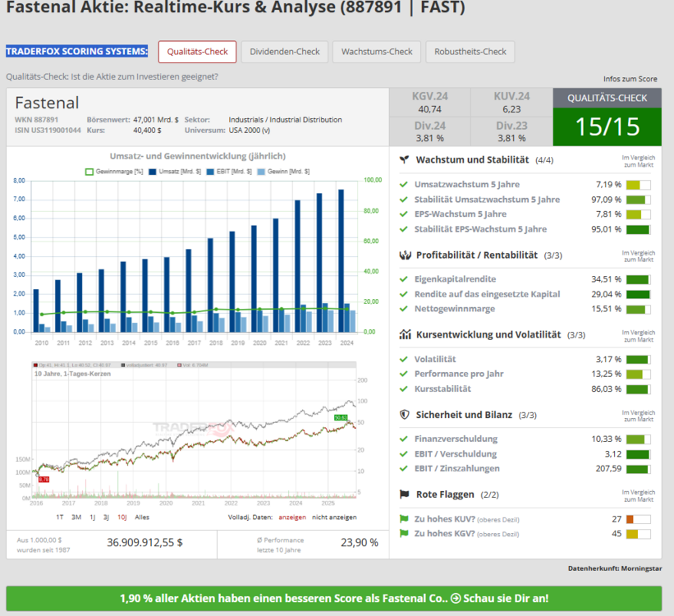Switch to the Dividenden-Check tab
The image size is (674, 616).
point(285,52)
